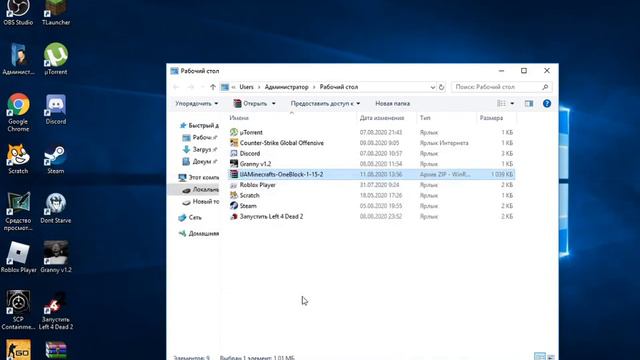Click the view layout icon in the toolbar
640x360 pixels.
coord(501,104)
